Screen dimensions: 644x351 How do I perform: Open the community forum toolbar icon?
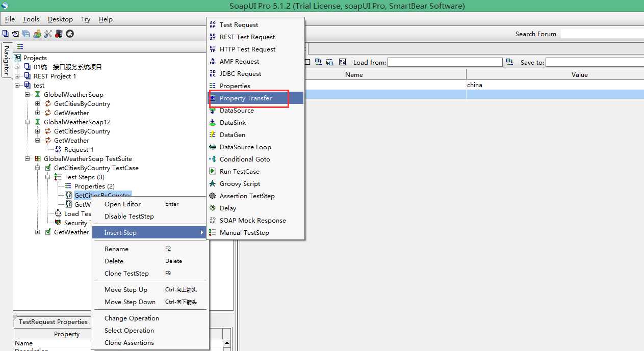[x=37, y=34]
